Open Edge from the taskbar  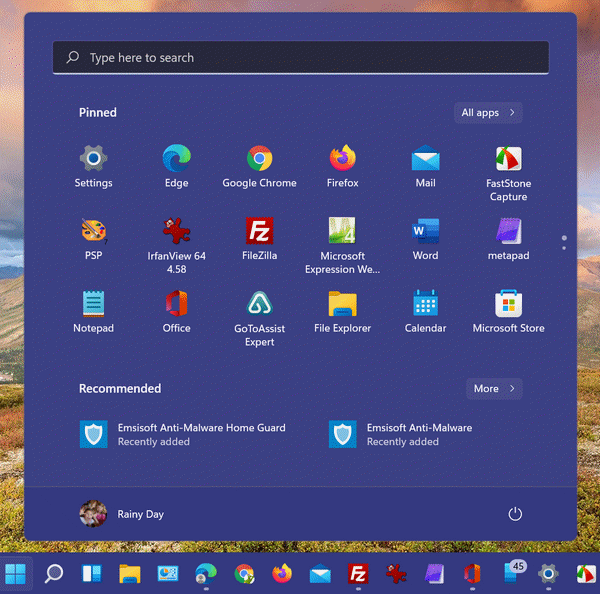tap(206, 574)
